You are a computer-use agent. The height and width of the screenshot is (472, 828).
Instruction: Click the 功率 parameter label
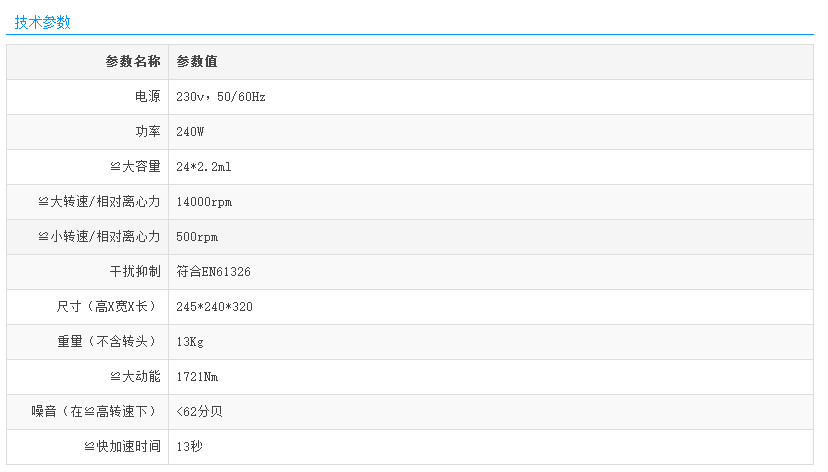coord(147,132)
